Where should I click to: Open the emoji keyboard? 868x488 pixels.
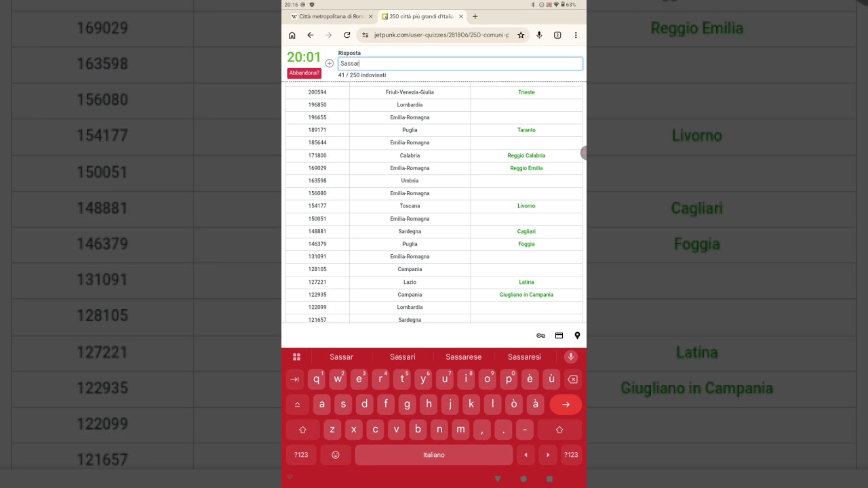point(336,455)
